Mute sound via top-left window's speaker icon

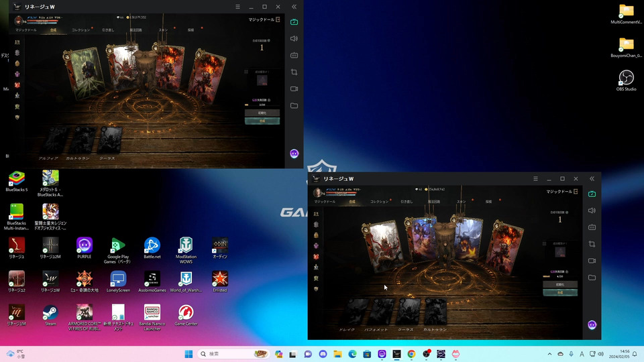(294, 39)
